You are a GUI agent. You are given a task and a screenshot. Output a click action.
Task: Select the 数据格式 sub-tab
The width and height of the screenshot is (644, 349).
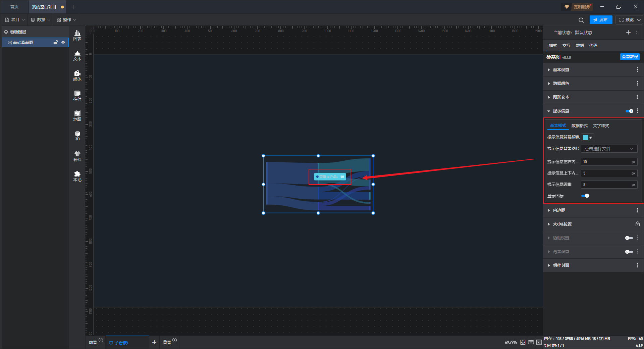click(580, 126)
